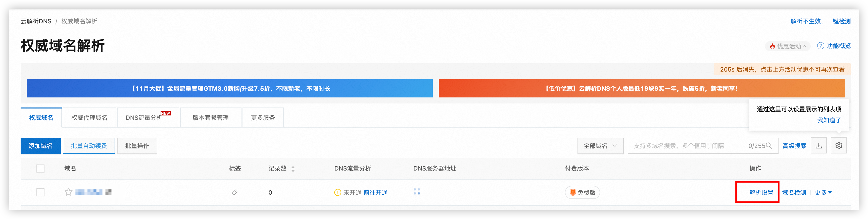The width and height of the screenshot is (868, 219).
Task: Tick the select-all checkbox in table header
Action: point(40,169)
